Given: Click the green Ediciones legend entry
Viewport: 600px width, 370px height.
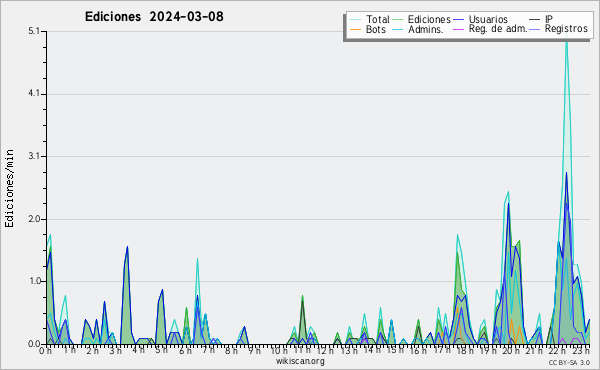Looking at the screenshot, I should (422, 19).
